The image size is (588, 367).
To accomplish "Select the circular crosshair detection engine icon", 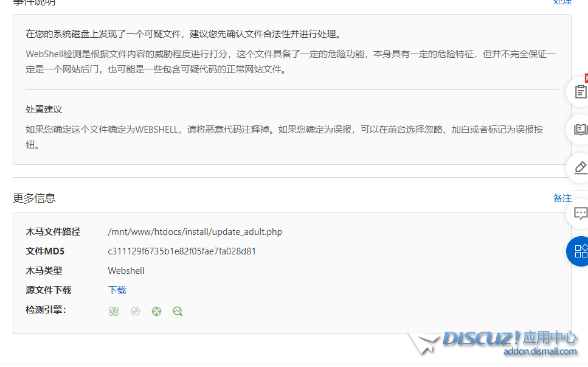I will (156, 311).
